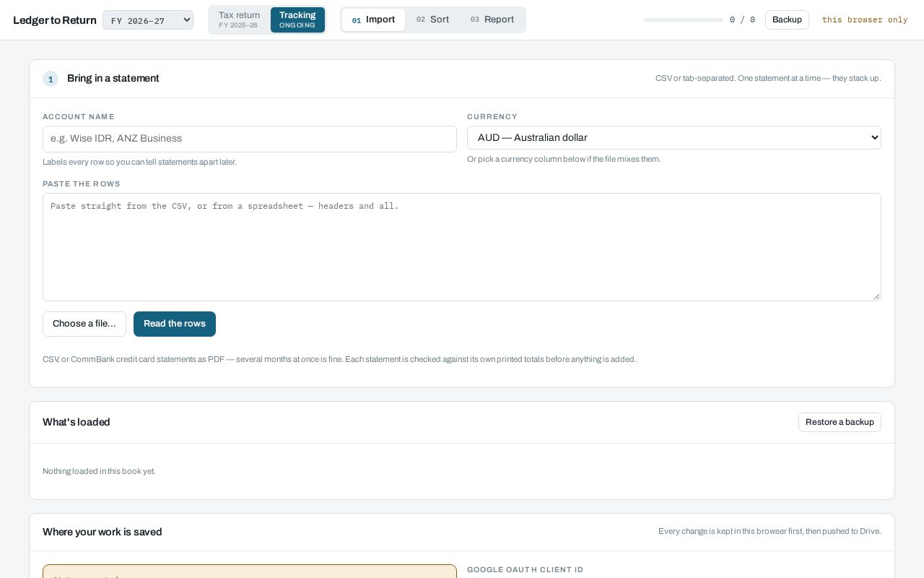Switch to Tracking ongoing mode
Image resolution: width=924 pixels, height=578 pixels.
point(297,20)
